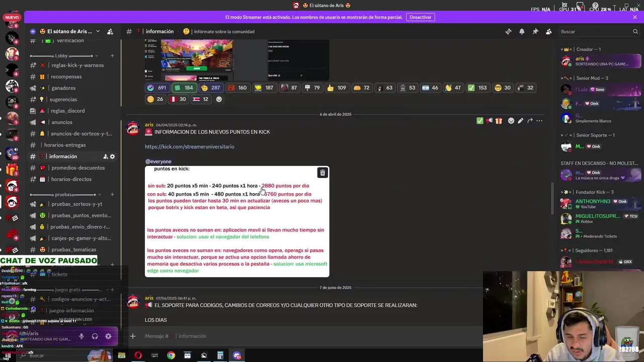Open the promedios-descuentos channel
644x362 pixels.
73,168
